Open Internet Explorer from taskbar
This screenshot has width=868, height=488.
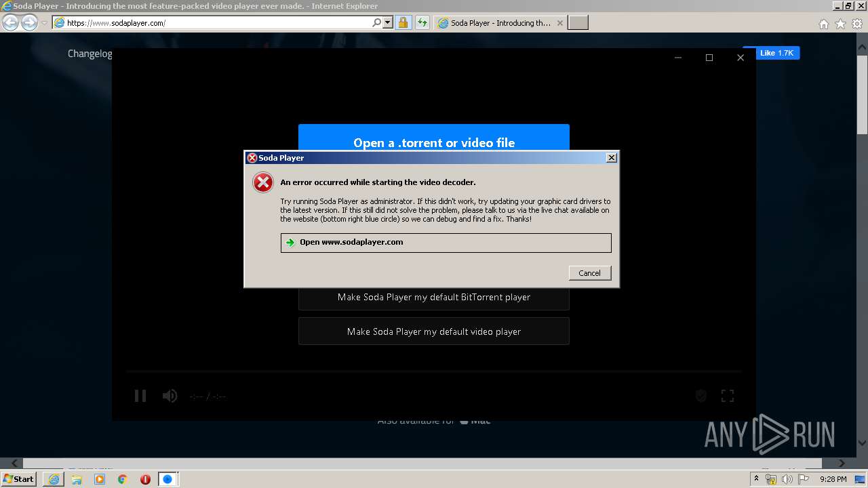click(54, 479)
